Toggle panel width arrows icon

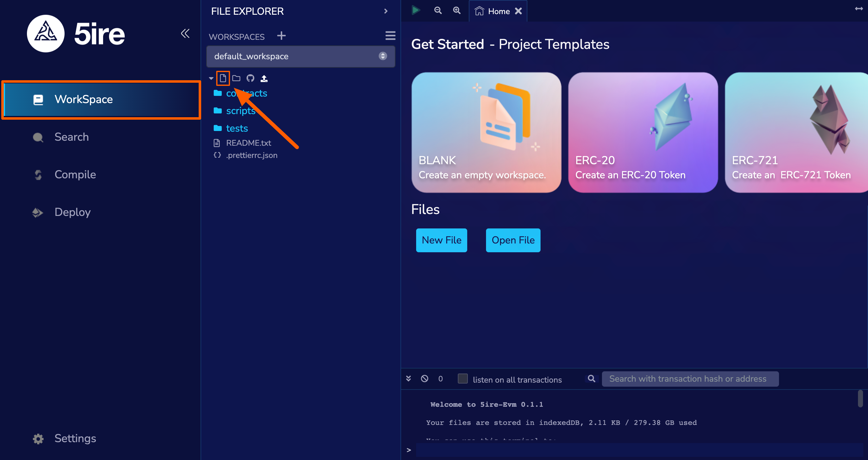pyautogui.click(x=859, y=9)
